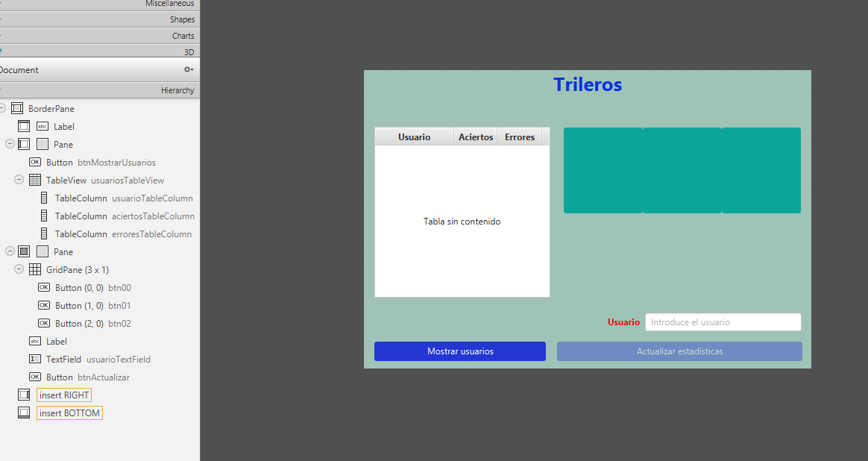Click the Errores column header

(x=519, y=137)
